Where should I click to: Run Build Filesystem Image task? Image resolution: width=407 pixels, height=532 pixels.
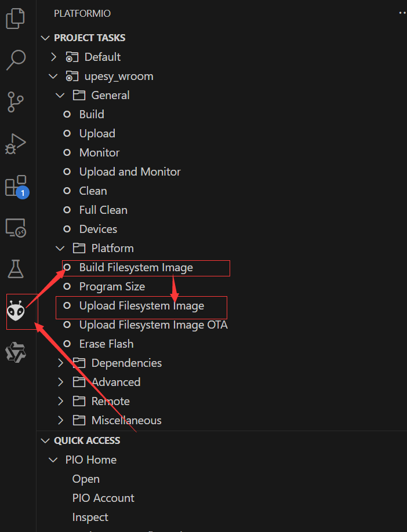(136, 268)
